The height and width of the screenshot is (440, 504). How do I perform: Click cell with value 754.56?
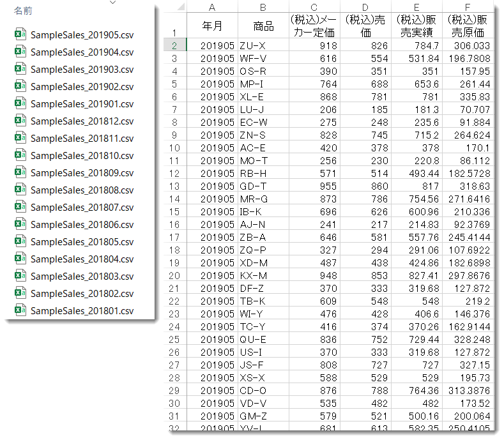(416, 199)
